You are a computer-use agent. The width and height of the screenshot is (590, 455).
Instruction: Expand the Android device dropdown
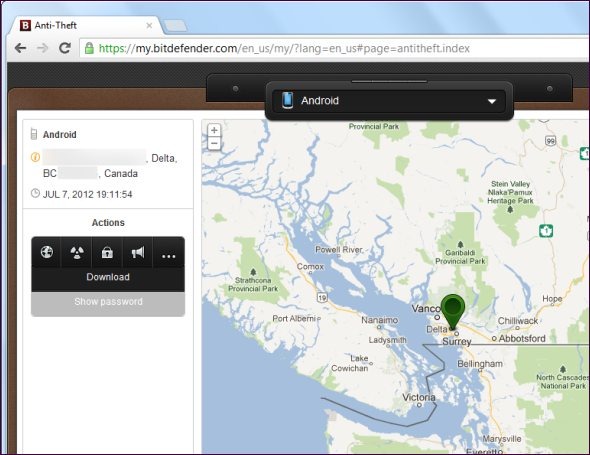point(389,101)
